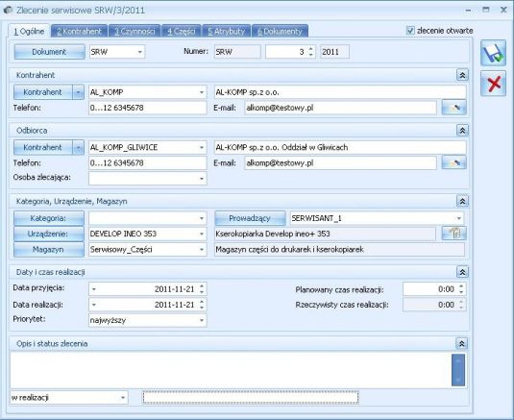Image resolution: width=514 pixels, height=420 pixels.
Task: Click the Urządzenie button
Action: [48, 234]
